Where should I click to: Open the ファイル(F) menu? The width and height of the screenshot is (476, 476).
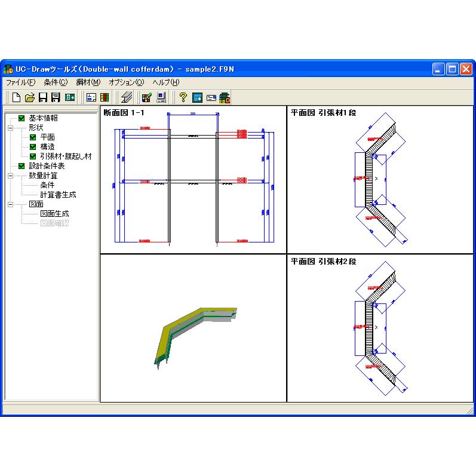point(20,82)
